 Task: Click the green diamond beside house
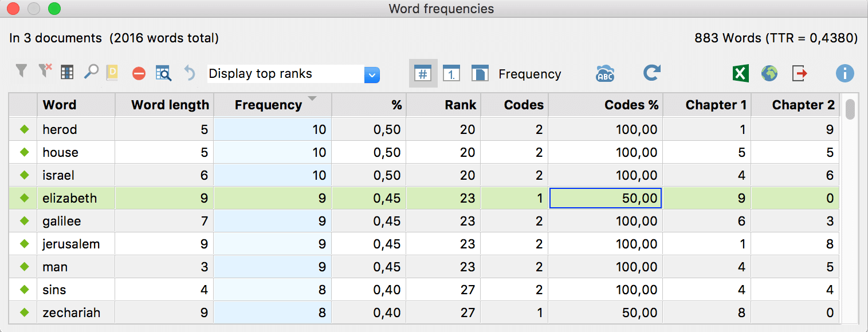coord(24,152)
